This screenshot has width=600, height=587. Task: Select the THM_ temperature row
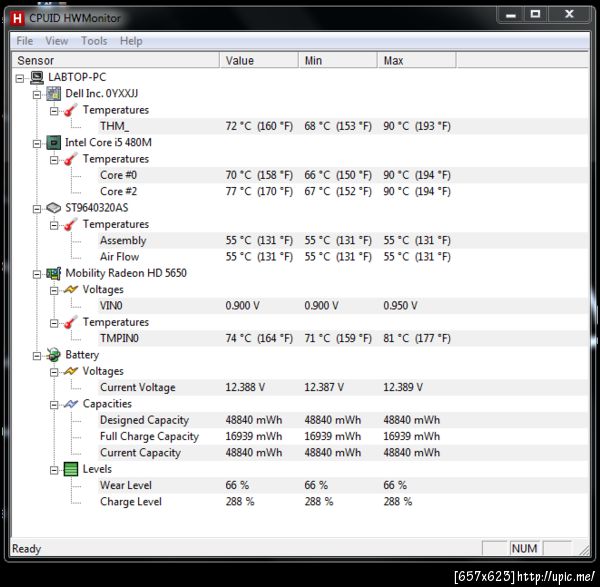342,126
